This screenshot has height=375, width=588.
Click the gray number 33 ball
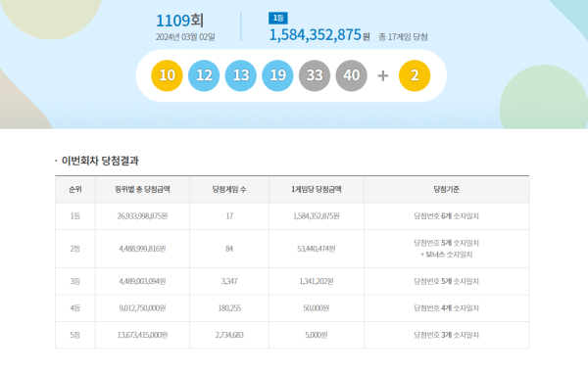click(x=315, y=75)
